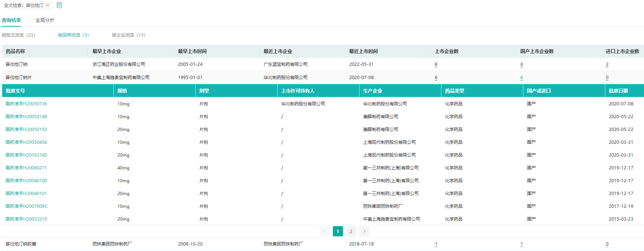Open page 2 of approvals
The height and width of the screenshot is (251, 644).
[351, 231]
